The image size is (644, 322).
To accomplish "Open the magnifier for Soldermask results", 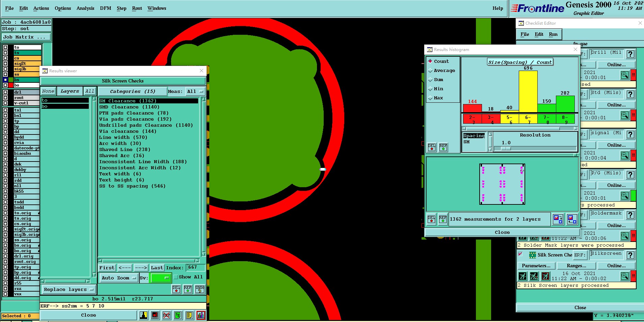I will [x=625, y=236].
